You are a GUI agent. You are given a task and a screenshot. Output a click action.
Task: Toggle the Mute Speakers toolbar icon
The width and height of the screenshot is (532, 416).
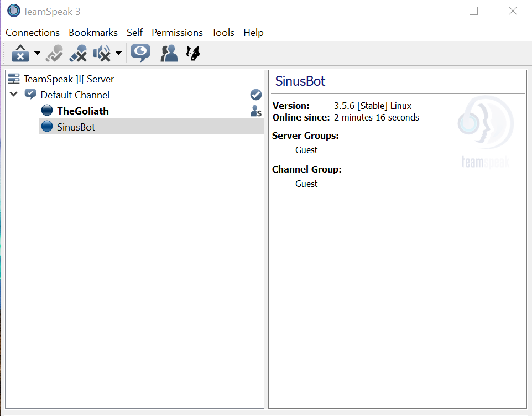[102, 53]
